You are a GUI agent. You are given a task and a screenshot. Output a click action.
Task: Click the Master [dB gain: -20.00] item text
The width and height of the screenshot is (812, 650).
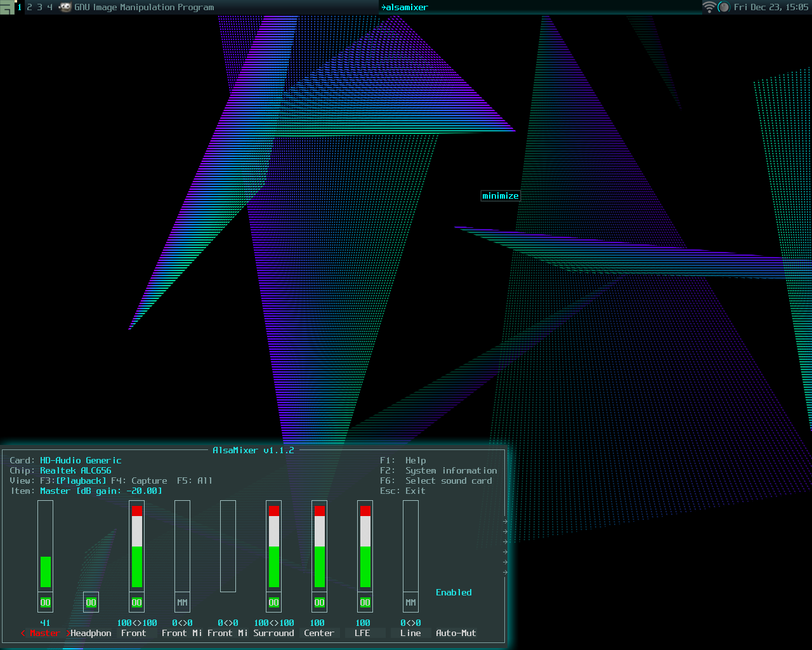coord(101,491)
